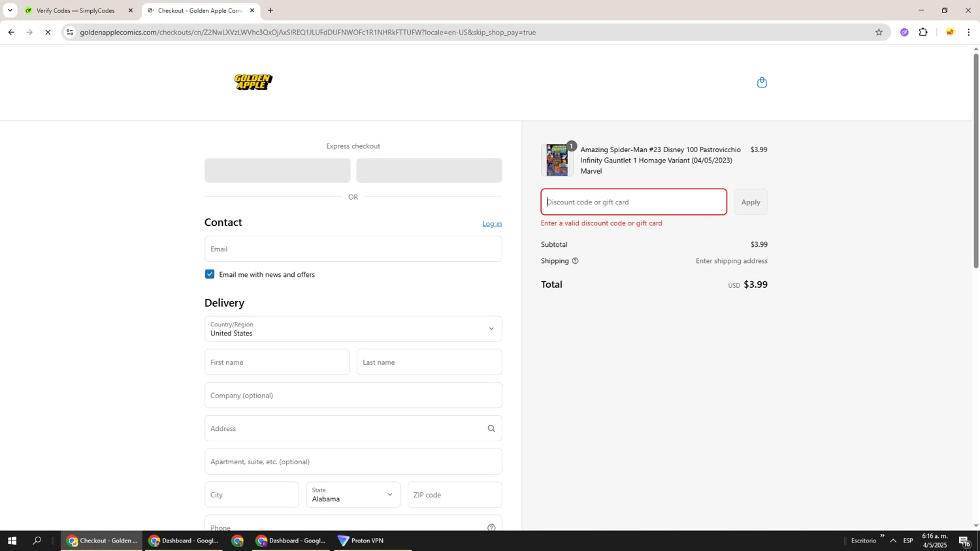Open the State dropdown showing Alabama
This screenshot has height=551, width=980.
353,495
